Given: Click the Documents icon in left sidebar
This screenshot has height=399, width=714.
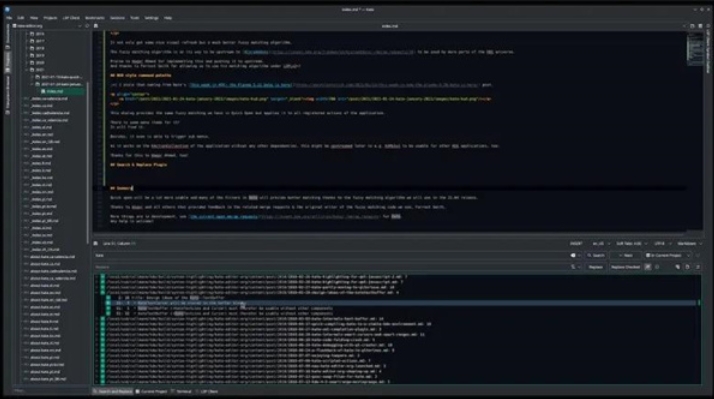Looking at the screenshot, I should 7,36.
